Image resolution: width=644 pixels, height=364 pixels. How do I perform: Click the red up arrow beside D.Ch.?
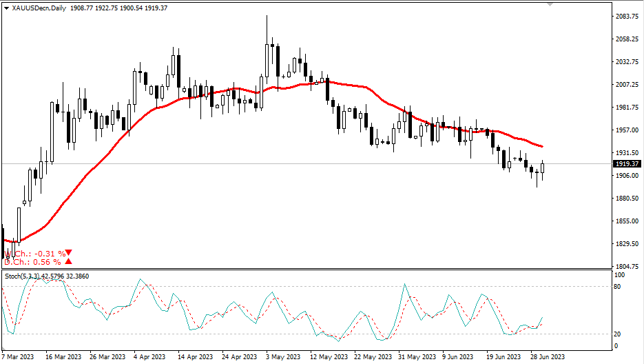67,261
